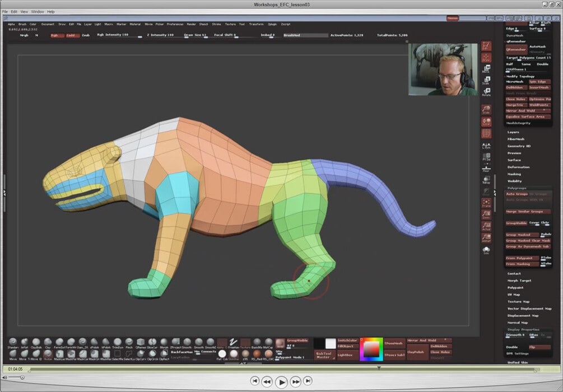Expand the FiberMesh subpalette
This screenshot has height=392, width=563.
coord(515,139)
